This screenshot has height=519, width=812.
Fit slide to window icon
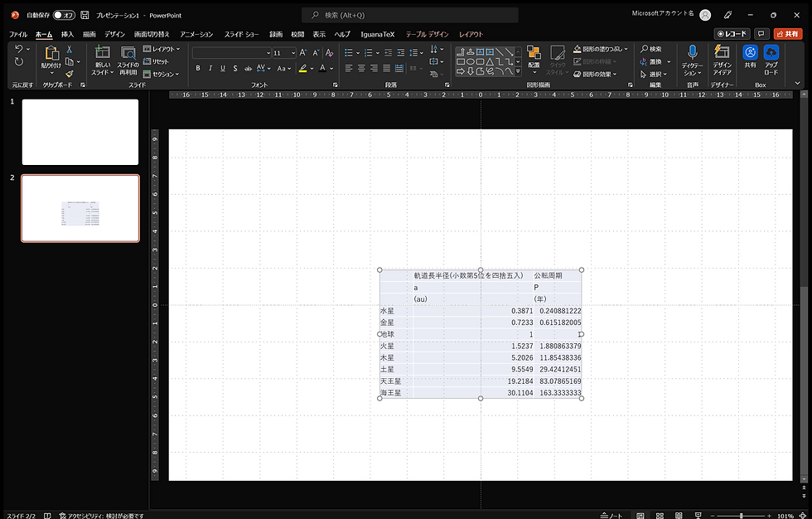pos(803,516)
